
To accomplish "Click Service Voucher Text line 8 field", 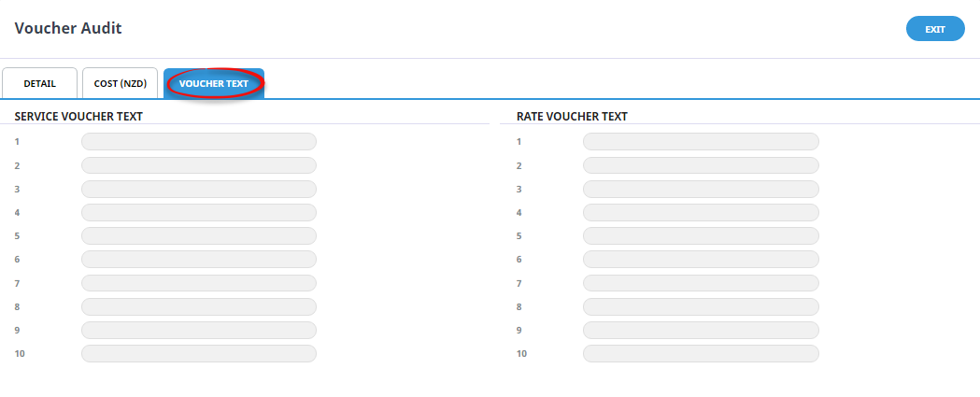I will 199,306.
